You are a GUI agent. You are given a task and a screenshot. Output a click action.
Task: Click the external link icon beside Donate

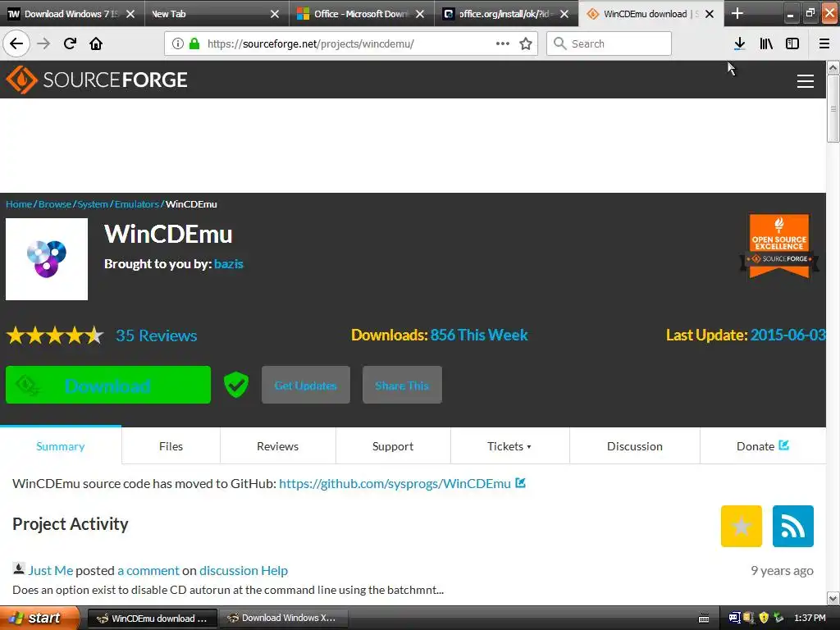point(783,445)
